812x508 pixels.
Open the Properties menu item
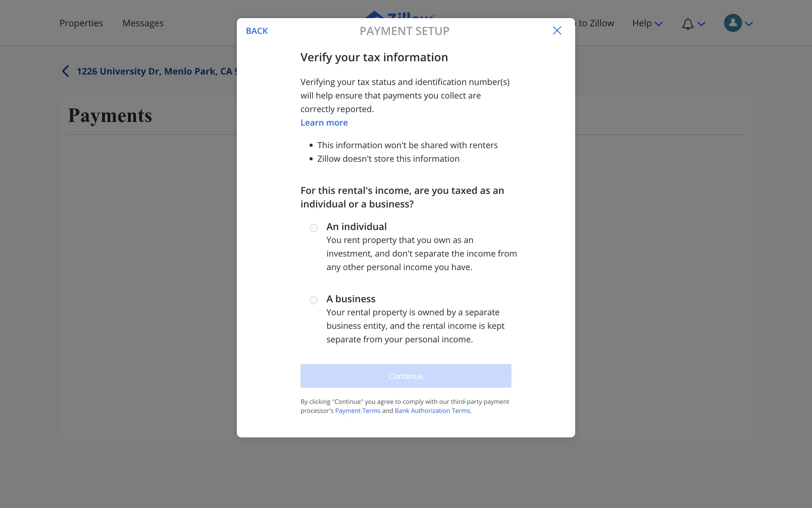coord(81,23)
